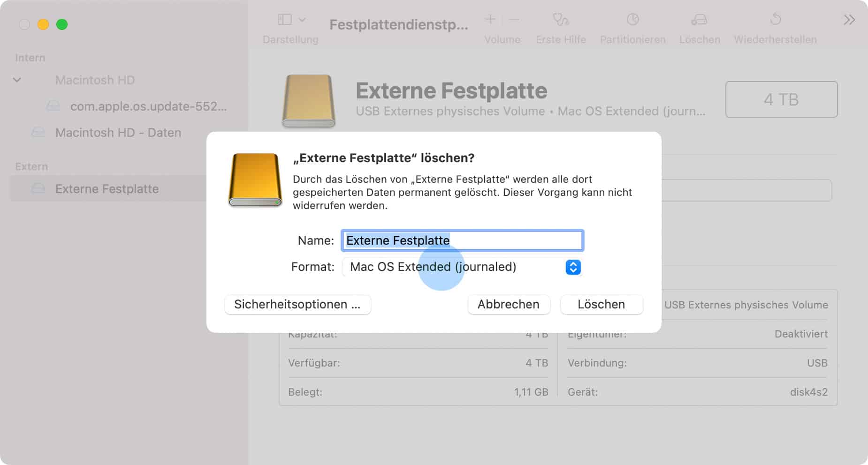
Task: Expand the Darstellung dropdown chevron
Action: click(302, 20)
